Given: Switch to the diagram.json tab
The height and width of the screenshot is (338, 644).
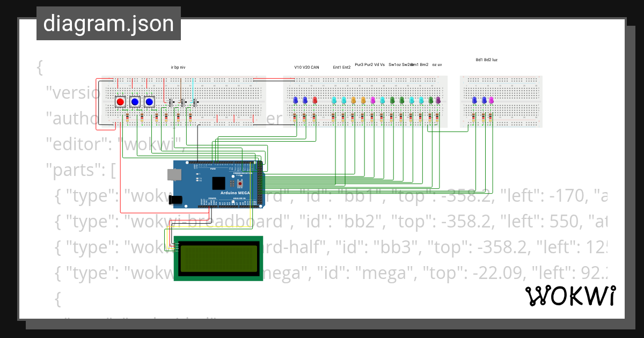Looking at the screenshot, I should (108, 24).
